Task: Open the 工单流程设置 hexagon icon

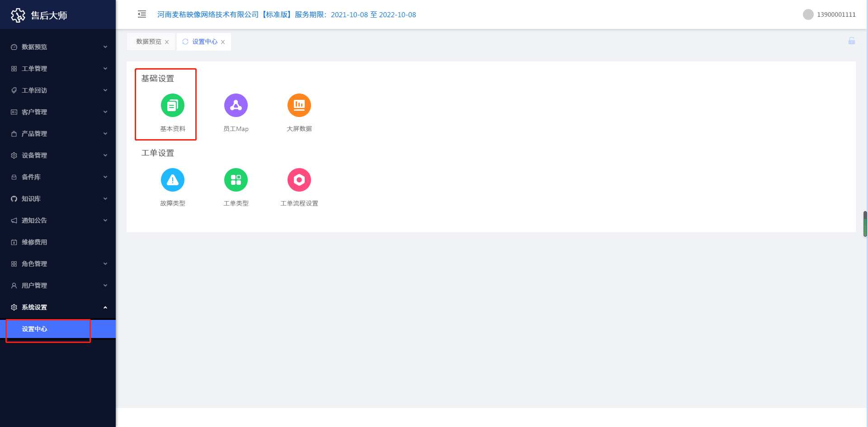Action: tap(299, 180)
